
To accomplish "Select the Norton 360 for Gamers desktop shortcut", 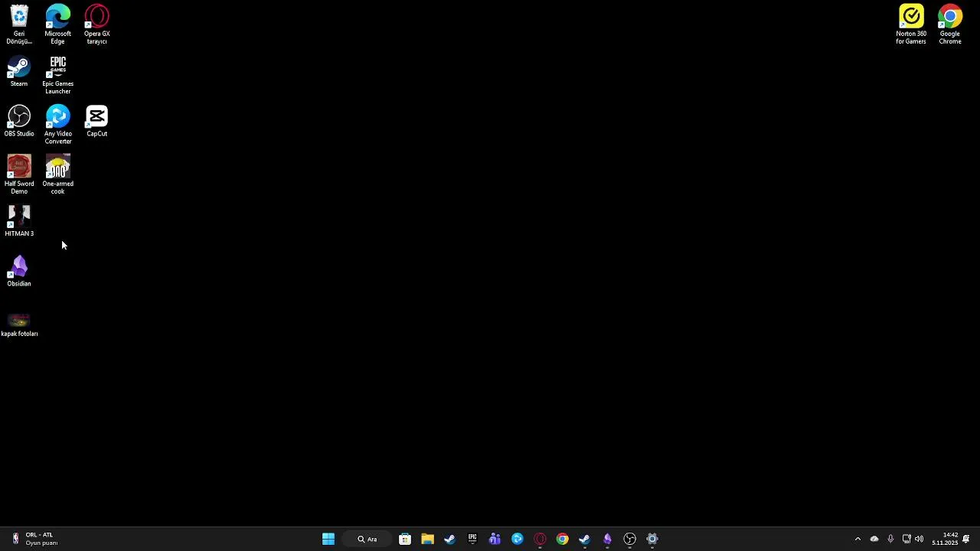I will coord(911,24).
